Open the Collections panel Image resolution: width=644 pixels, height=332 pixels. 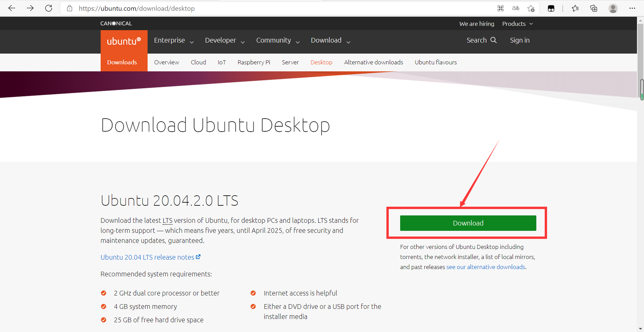pyautogui.click(x=594, y=8)
